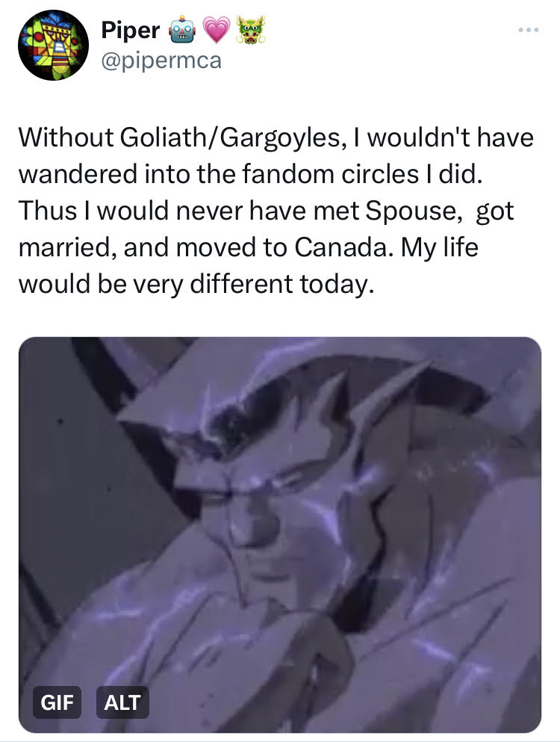Click the GIF badge on the media
This screenshot has width=560, height=742.
click(x=57, y=702)
